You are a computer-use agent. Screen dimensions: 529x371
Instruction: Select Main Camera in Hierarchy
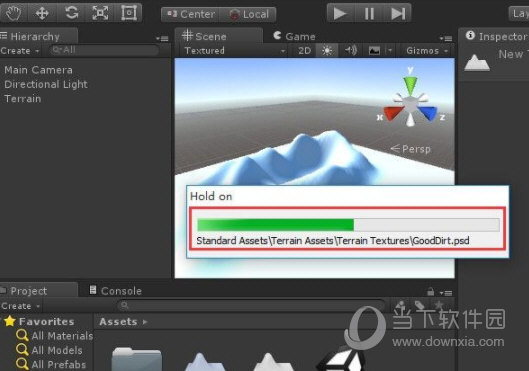[x=38, y=70]
